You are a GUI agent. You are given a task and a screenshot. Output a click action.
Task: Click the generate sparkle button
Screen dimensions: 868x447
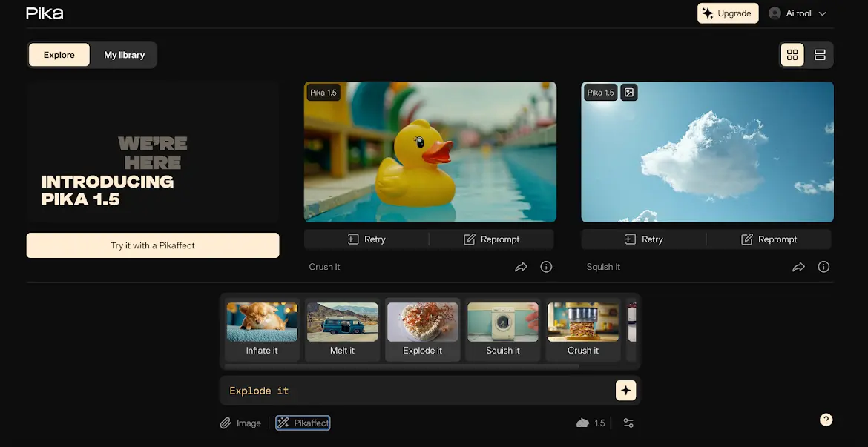click(x=625, y=391)
